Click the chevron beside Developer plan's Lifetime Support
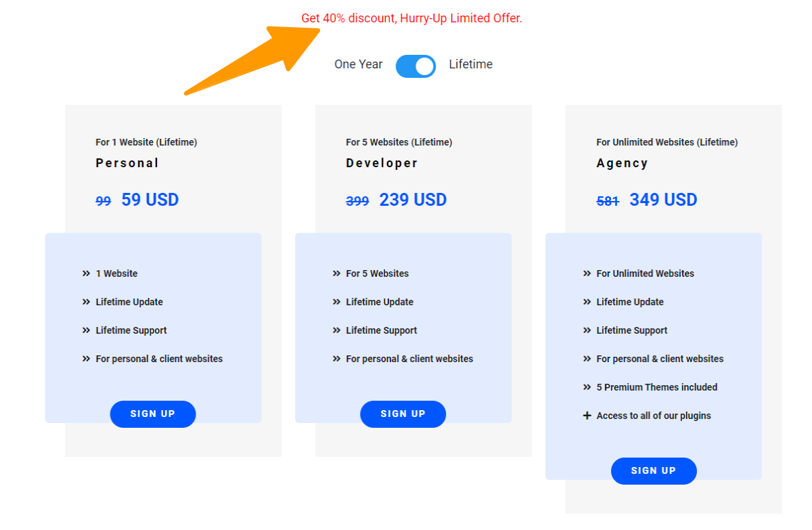 (x=336, y=330)
